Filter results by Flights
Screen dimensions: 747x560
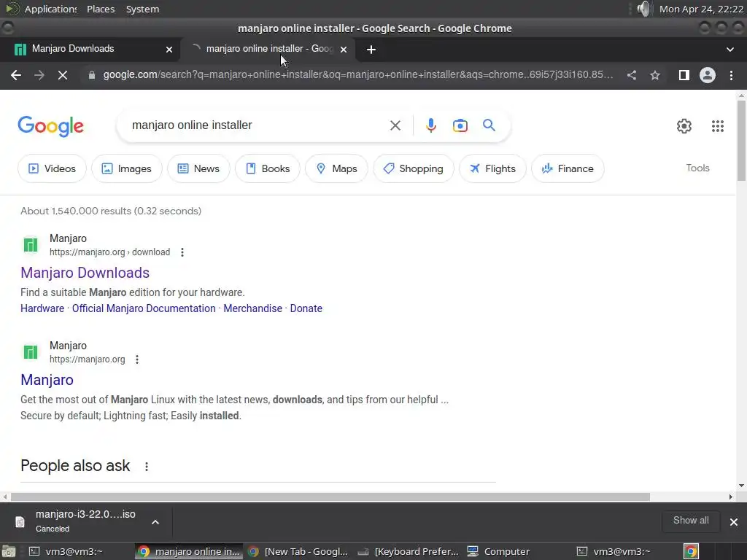(x=492, y=168)
